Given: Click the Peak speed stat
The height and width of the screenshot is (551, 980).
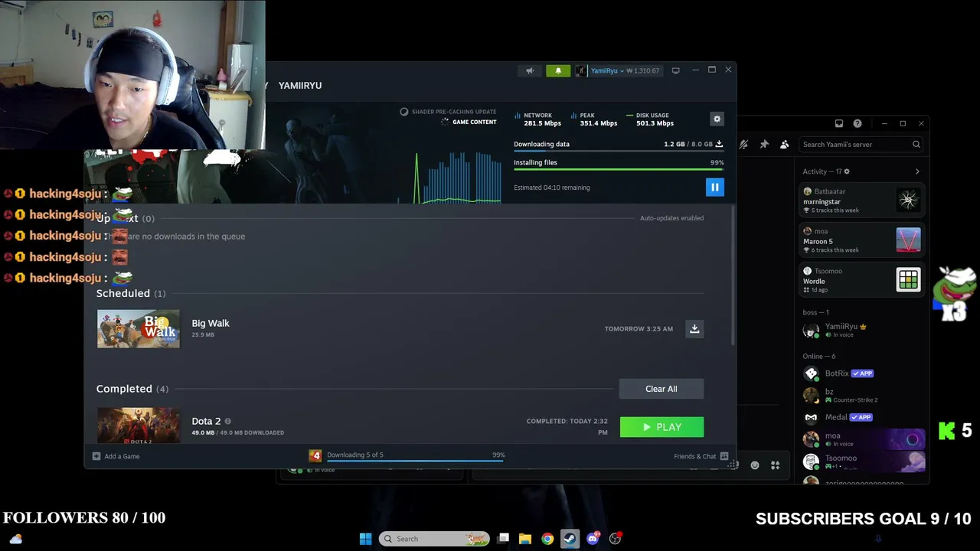Looking at the screenshot, I should (x=593, y=119).
